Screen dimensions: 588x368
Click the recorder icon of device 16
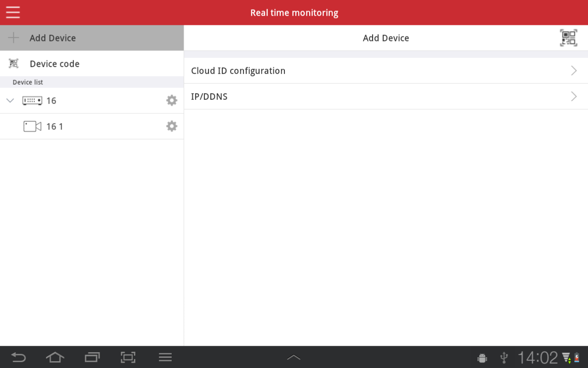32,100
